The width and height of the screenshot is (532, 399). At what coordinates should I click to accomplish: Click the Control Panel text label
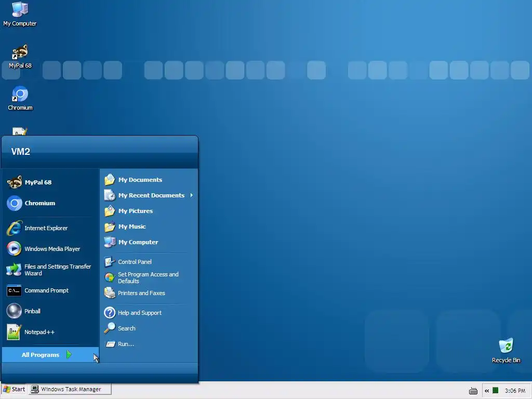pos(135,262)
